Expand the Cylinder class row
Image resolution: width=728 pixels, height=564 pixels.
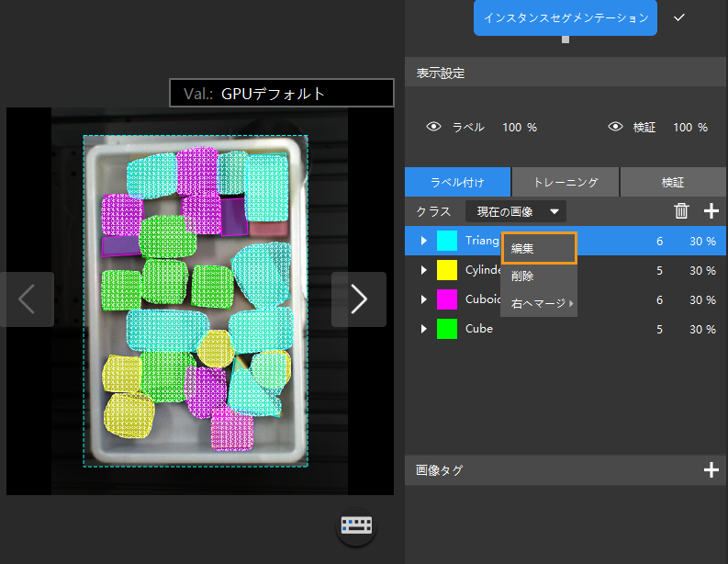(423, 270)
